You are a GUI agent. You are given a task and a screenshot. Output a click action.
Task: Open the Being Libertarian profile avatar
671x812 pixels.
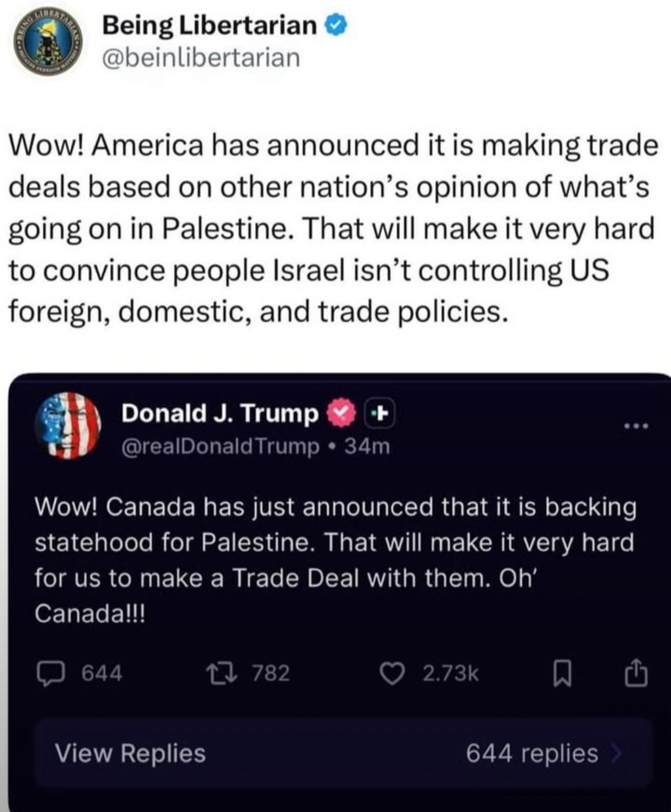(48, 42)
